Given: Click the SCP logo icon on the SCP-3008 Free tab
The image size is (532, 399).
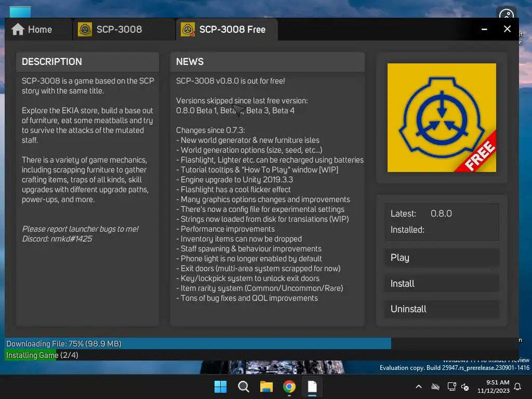Looking at the screenshot, I should [x=188, y=30].
